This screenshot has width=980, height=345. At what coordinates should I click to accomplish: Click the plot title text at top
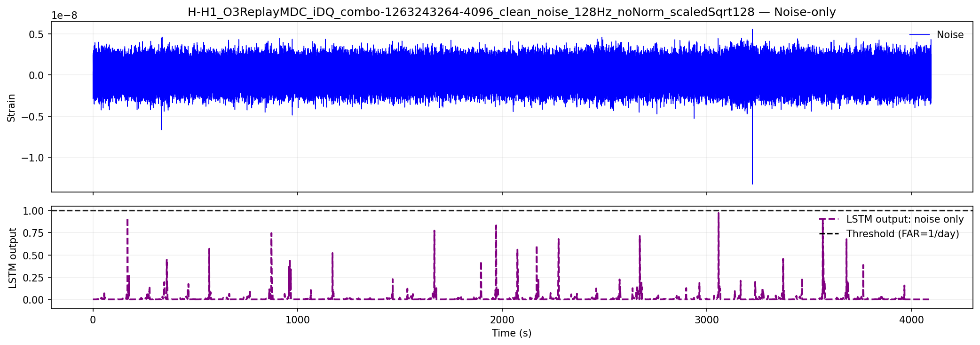coord(512,12)
